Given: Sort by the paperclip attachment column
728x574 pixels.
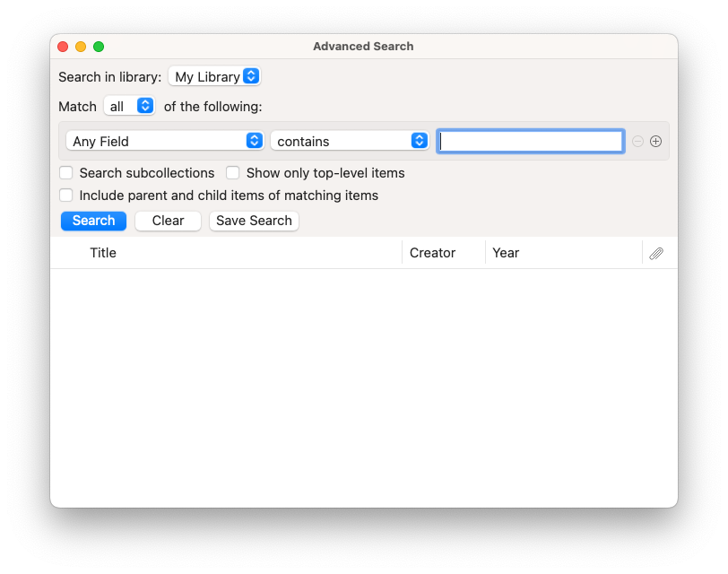Looking at the screenshot, I should coord(656,253).
